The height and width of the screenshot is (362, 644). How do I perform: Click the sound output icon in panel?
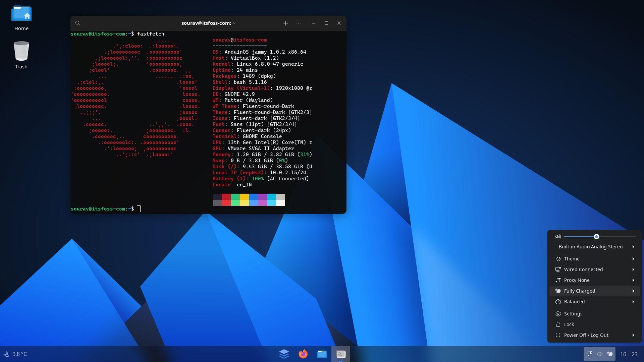599,354
